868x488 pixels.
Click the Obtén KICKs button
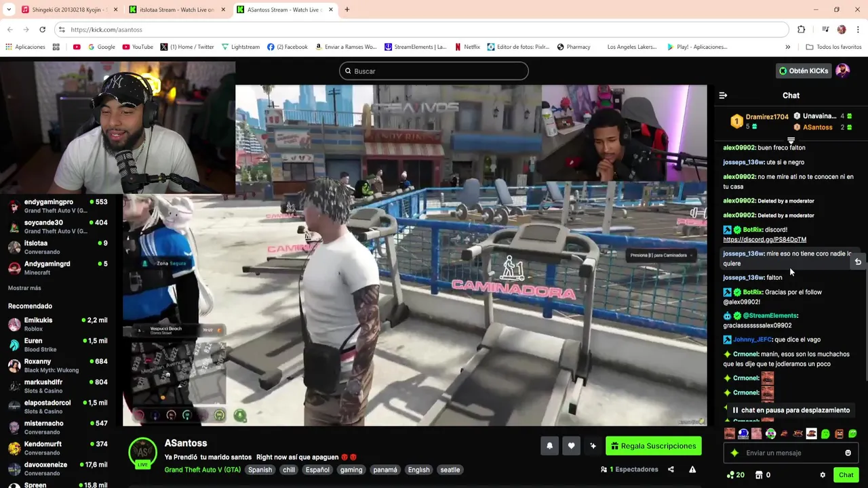click(804, 70)
